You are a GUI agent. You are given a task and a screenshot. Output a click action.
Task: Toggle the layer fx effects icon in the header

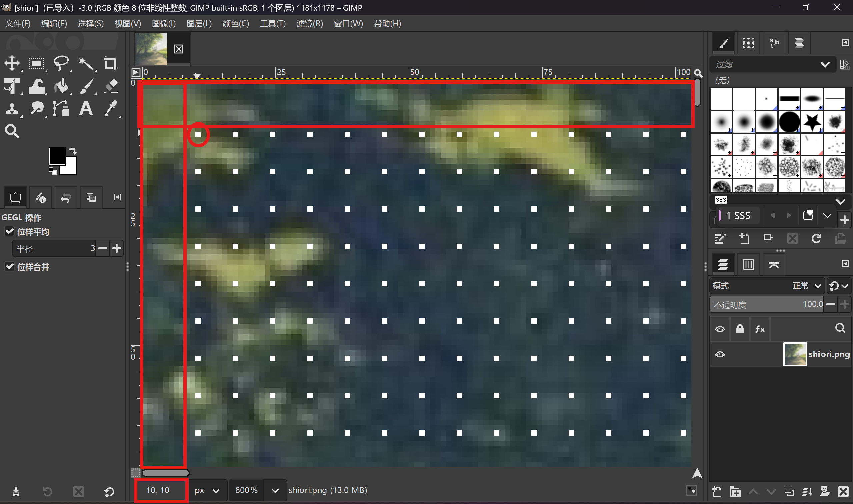pos(760,329)
